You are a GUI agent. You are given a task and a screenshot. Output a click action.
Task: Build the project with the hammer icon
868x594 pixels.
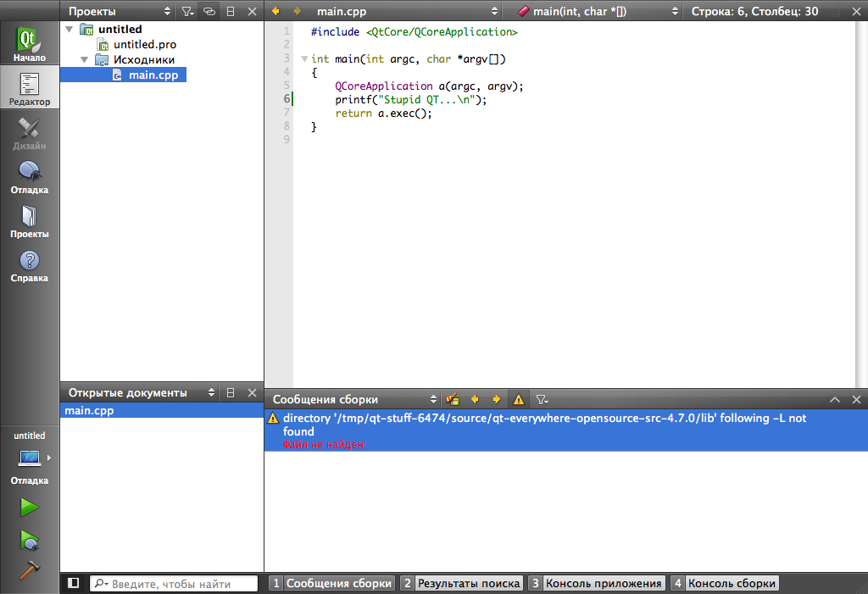[x=30, y=569]
